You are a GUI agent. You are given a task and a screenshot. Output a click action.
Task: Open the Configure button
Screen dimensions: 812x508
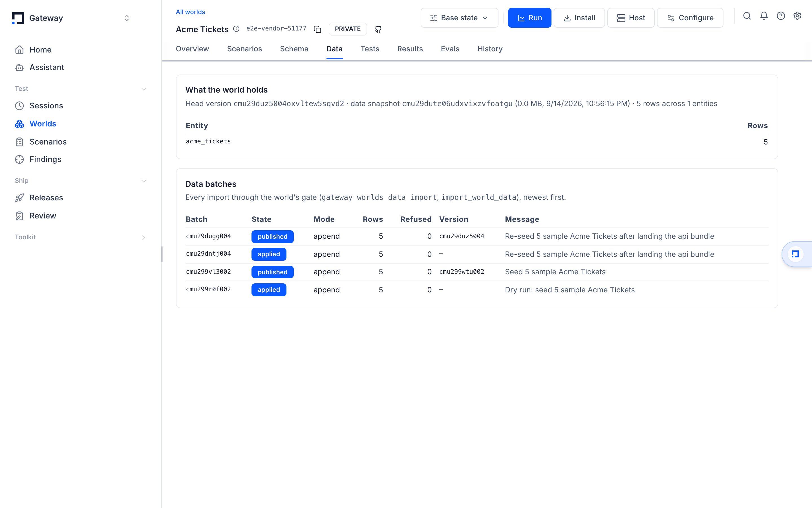(x=690, y=18)
